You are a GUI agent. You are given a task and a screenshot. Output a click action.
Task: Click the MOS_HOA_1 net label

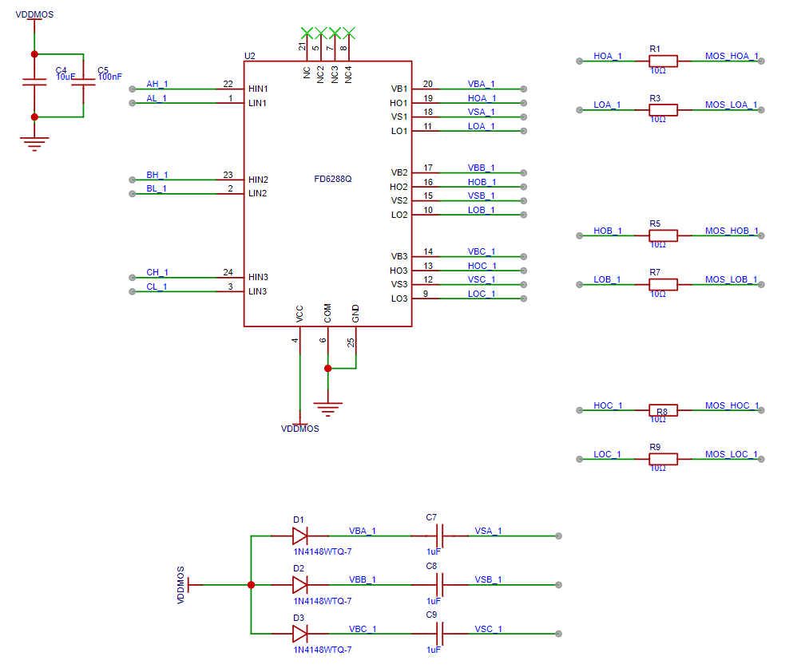point(732,56)
